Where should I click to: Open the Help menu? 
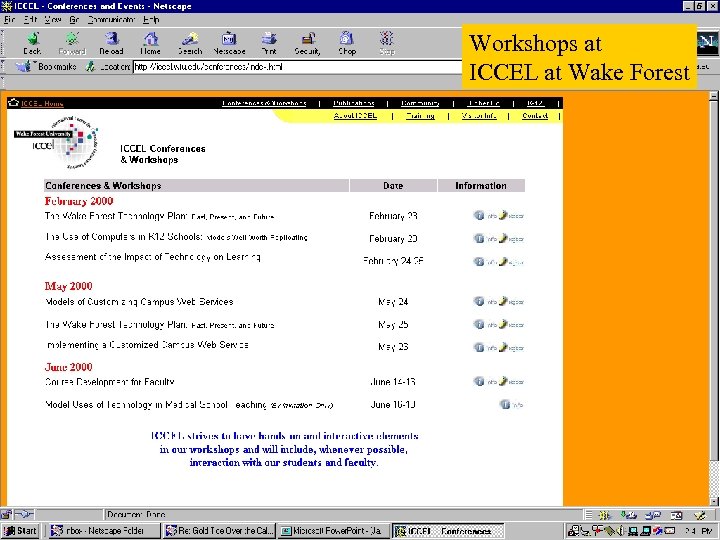151,20
